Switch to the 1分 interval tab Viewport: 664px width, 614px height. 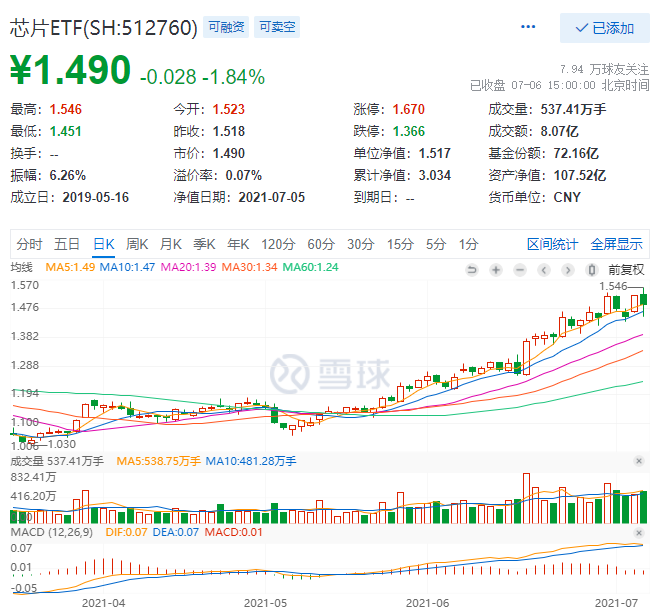click(469, 244)
